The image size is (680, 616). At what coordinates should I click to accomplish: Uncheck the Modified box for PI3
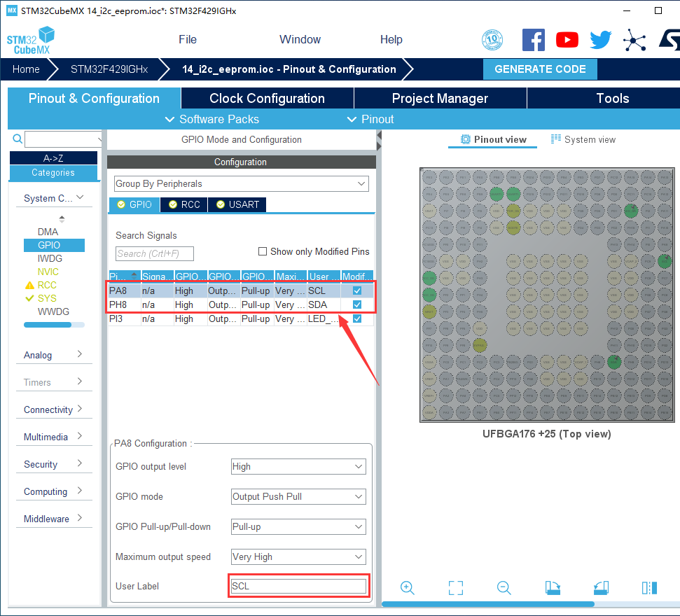coord(357,318)
